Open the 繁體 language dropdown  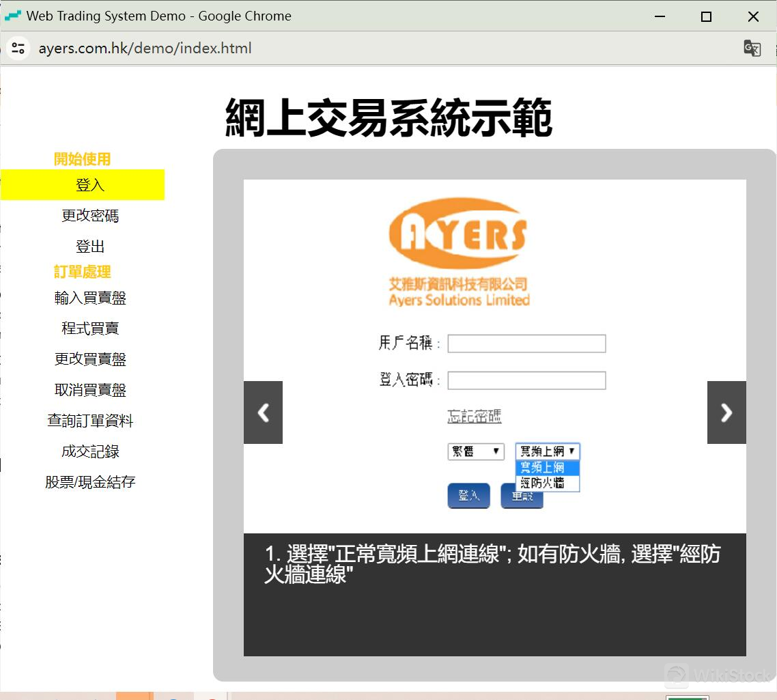[476, 451]
